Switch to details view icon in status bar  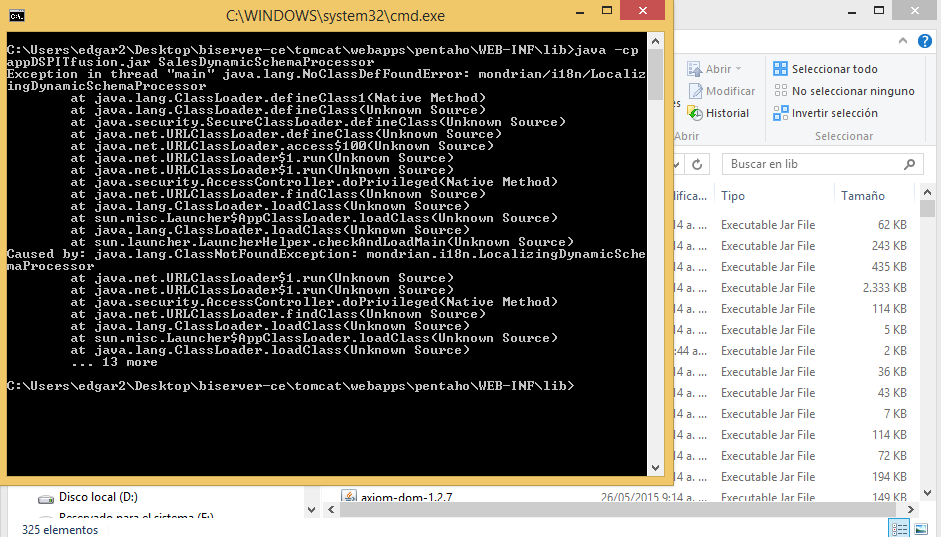pos(900,529)
